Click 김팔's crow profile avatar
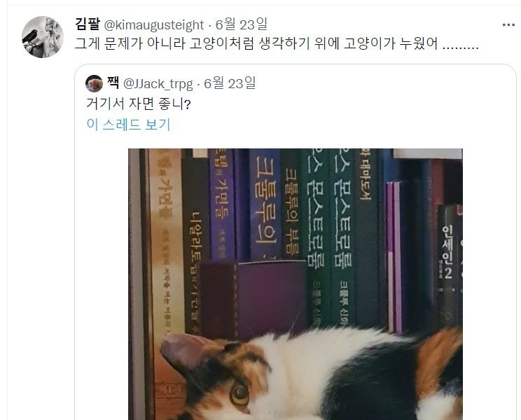 pos(43,37)
